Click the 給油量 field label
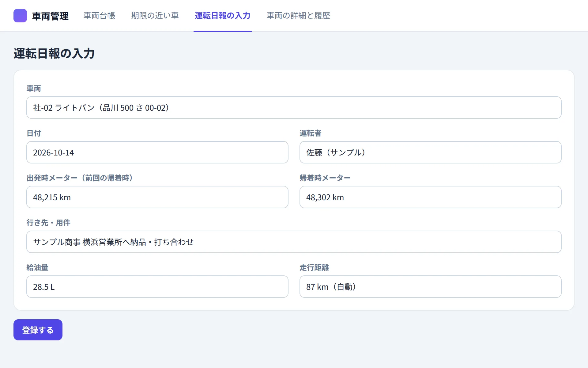588x368 pixels. pos(37,268)
